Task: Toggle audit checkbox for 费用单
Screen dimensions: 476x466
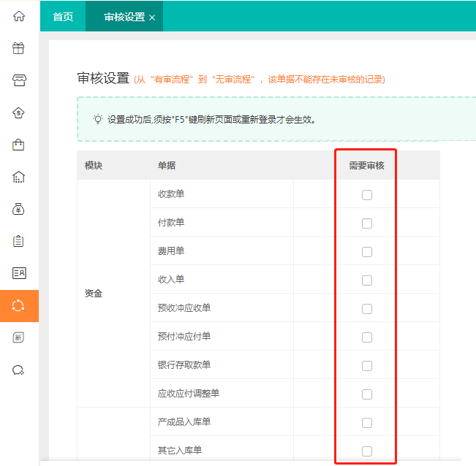Action: [367, 252]
